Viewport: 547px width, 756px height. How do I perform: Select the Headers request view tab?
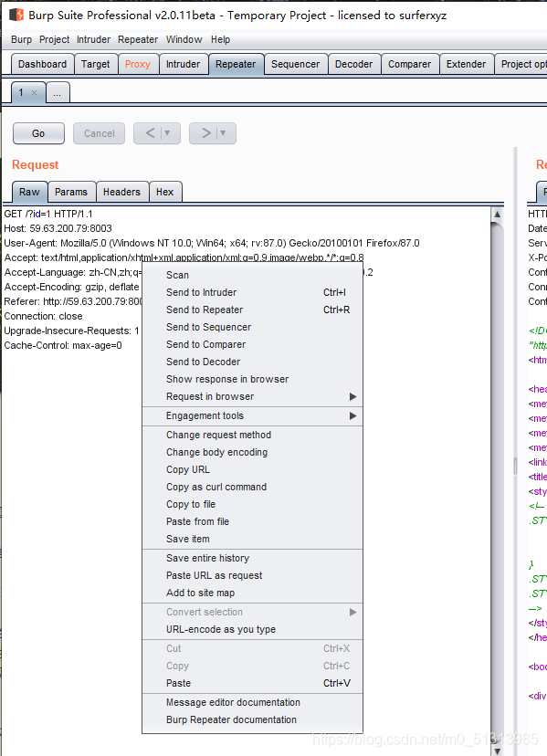tap(121, 192)
